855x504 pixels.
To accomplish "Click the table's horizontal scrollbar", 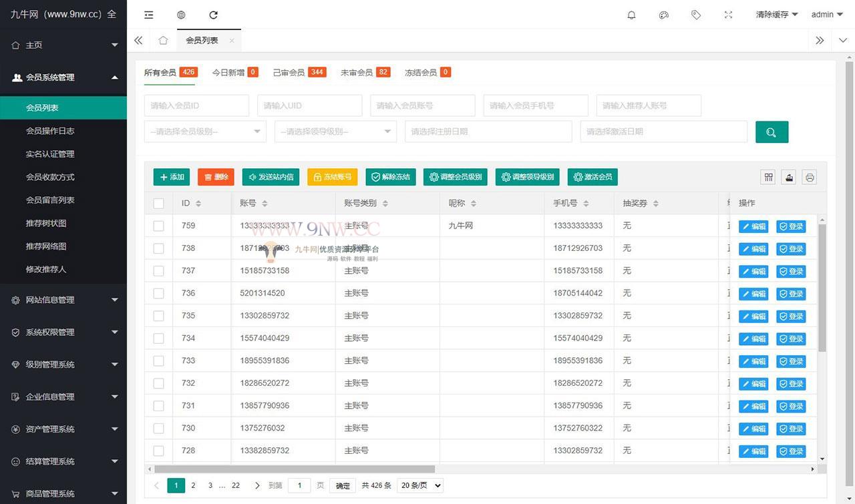I will click(295, 469).
